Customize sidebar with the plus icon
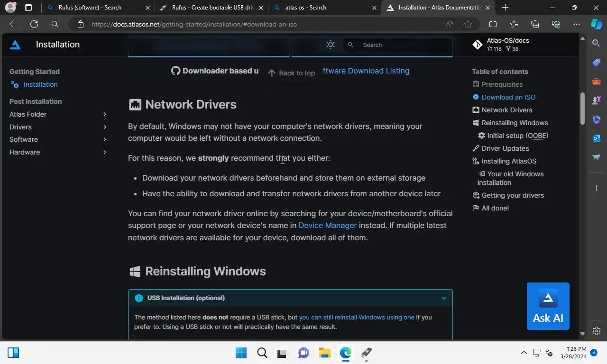Image resolution: width=607 pixels, height=364 pixels. point(597,188)
